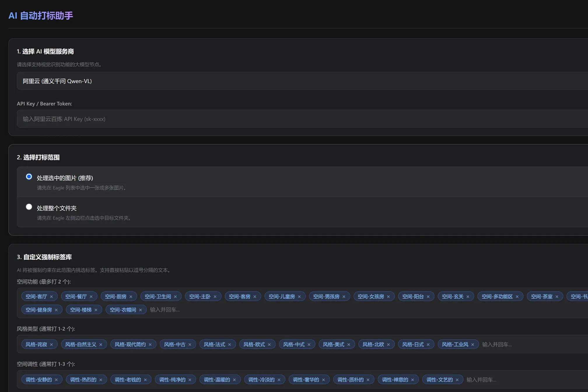Delete the 空间-多功能区 tag with x
Viewport: 588px width, 392px height.
[517, 297]
